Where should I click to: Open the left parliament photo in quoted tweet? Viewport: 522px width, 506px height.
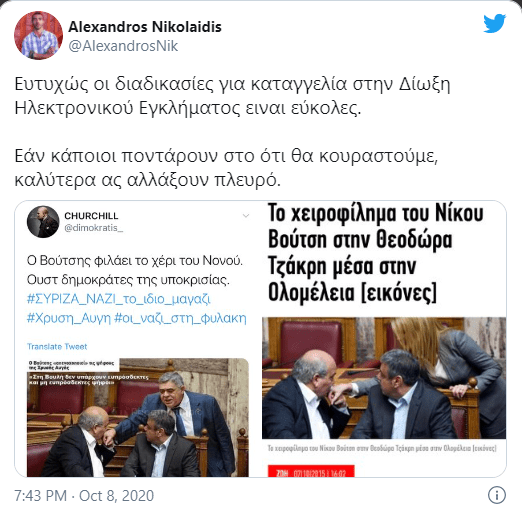click(x=138, y=417)
